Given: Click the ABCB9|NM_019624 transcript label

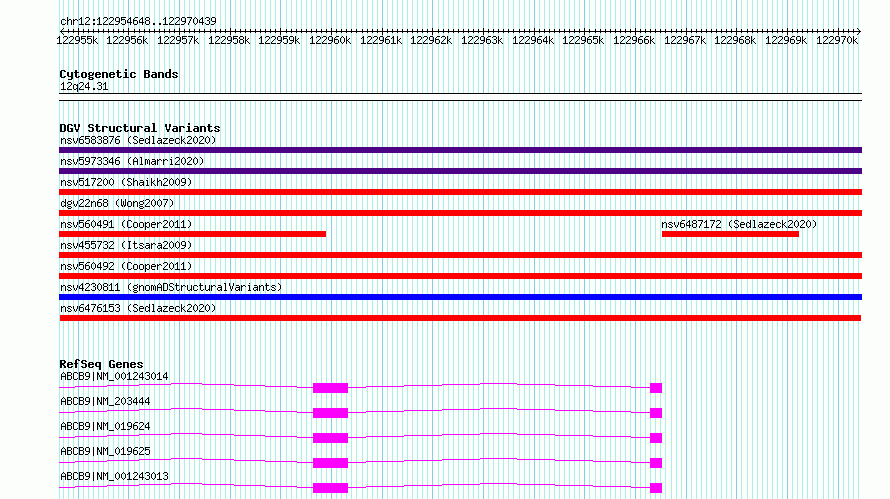Looking at the screenshot, I should coord(105,426).
